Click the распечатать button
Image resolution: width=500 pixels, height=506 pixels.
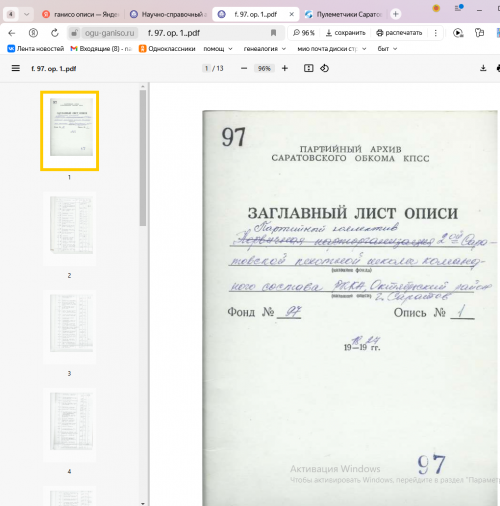(x=399, y=33)
